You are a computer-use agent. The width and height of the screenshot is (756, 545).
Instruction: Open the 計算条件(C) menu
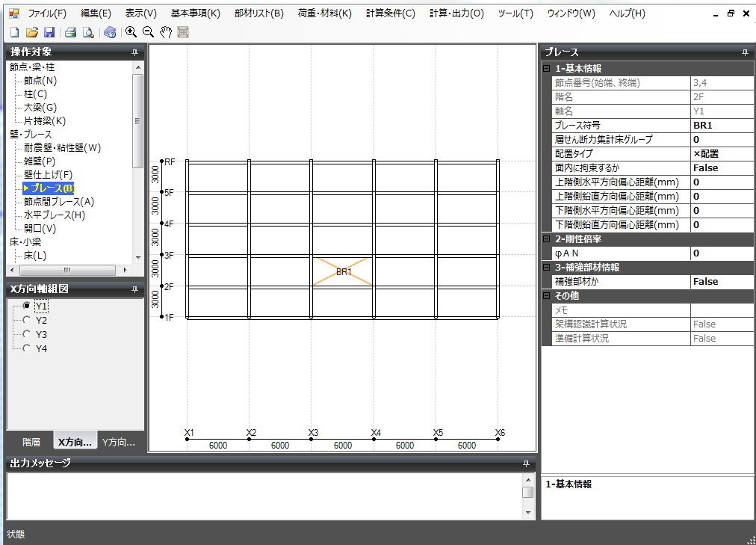390,13
